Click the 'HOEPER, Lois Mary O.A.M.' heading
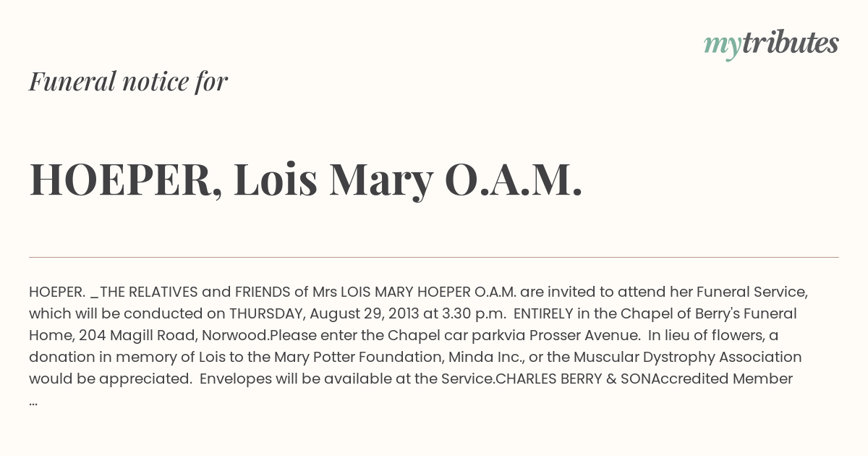The image size is (868, 456). coord(306,179)
